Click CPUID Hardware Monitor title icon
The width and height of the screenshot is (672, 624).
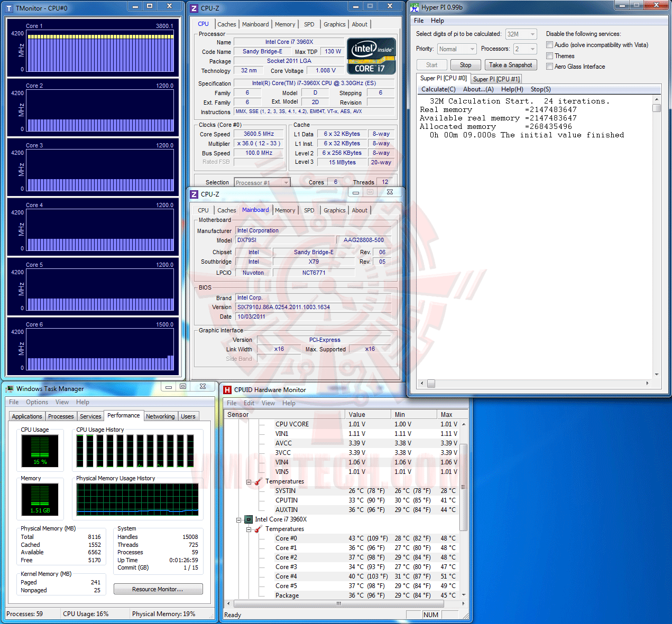[x=227, y=390]
